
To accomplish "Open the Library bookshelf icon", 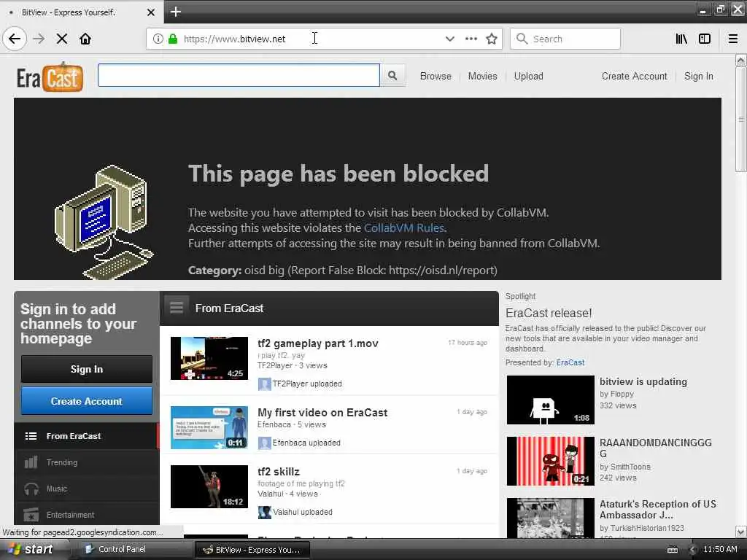I will click(681, 39).
